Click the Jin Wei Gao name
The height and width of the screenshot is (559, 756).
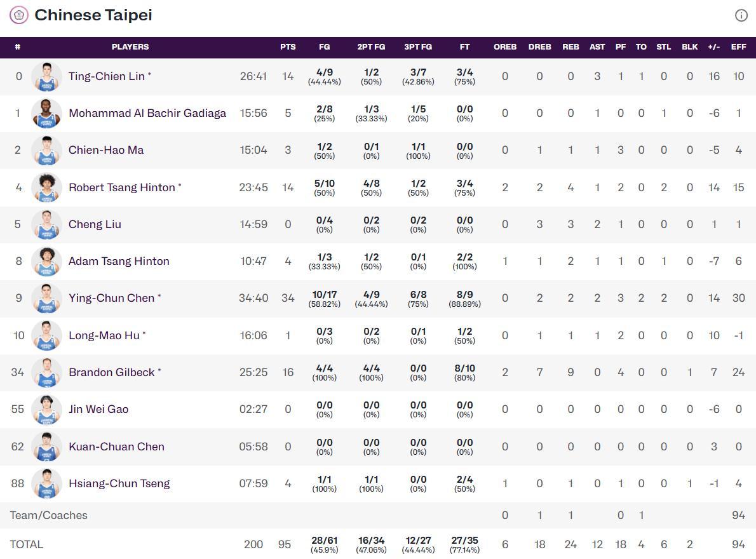(98, 409)
